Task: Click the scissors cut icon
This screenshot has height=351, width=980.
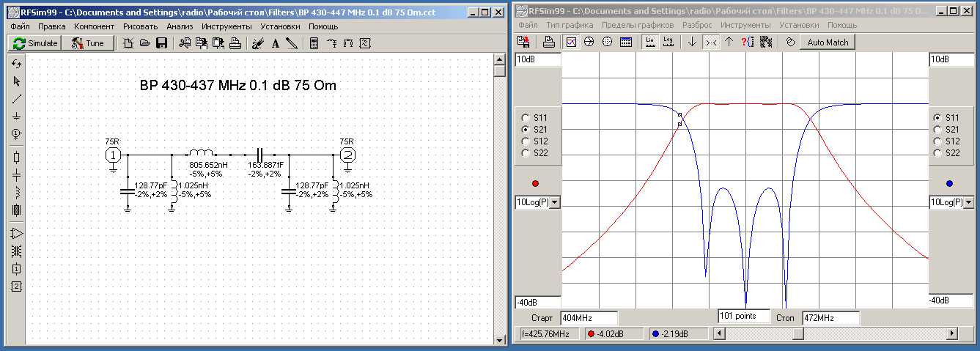Action: 184,43
